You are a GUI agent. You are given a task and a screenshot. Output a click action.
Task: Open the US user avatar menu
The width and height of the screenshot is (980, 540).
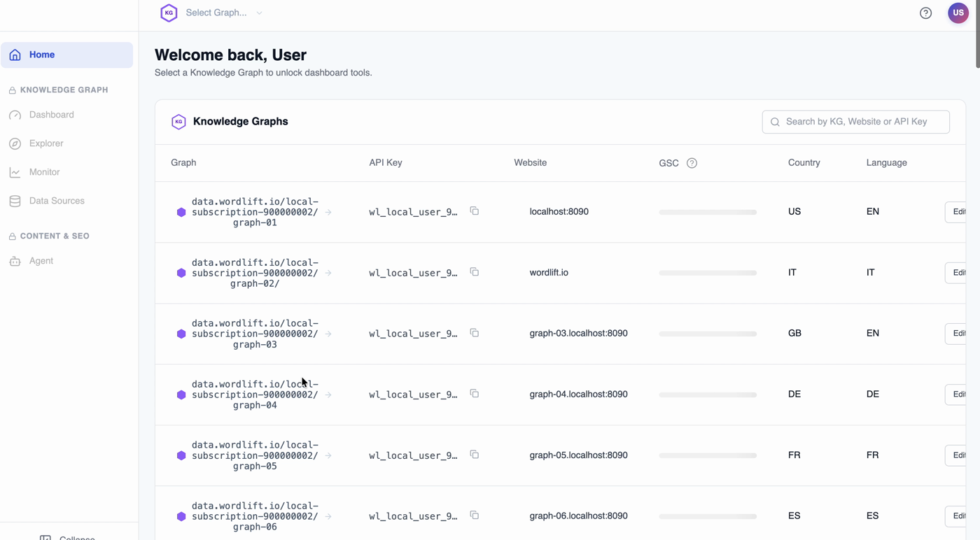[x=958, y=13]
